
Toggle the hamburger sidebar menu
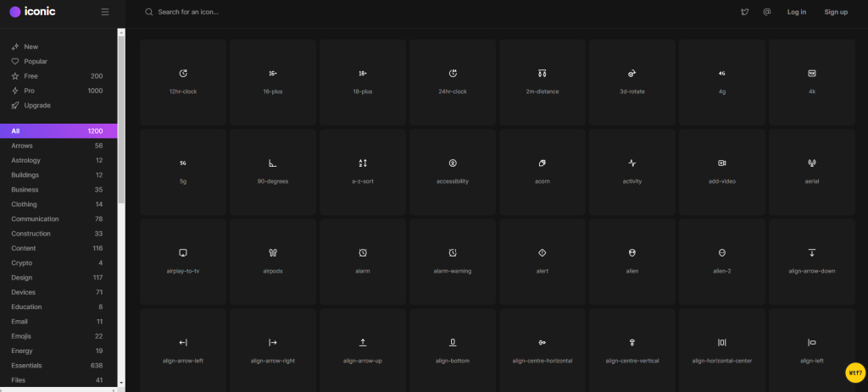point(105,12)
